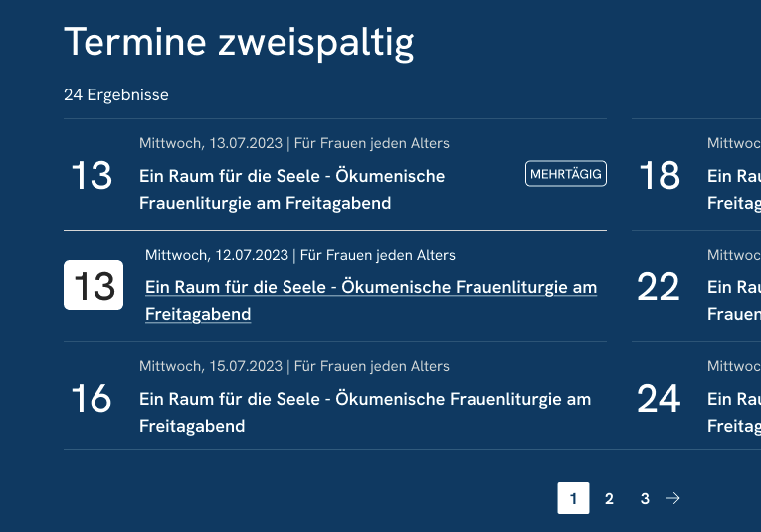Click the date number 22

[x=659, y=287]
